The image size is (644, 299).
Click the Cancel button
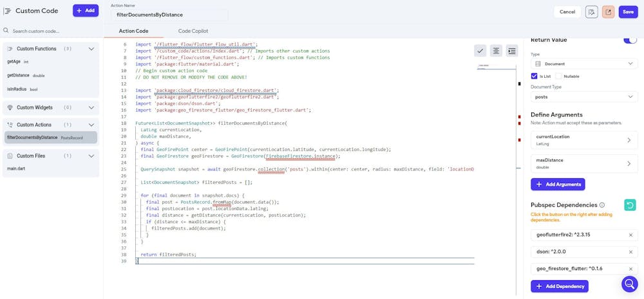(x=567, y=12)
